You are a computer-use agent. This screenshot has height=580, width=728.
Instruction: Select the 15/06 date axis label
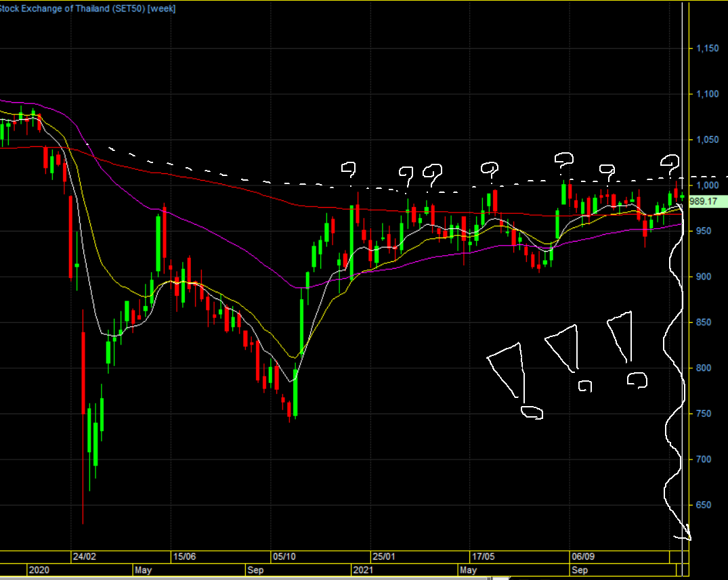[x=184, y=556]
